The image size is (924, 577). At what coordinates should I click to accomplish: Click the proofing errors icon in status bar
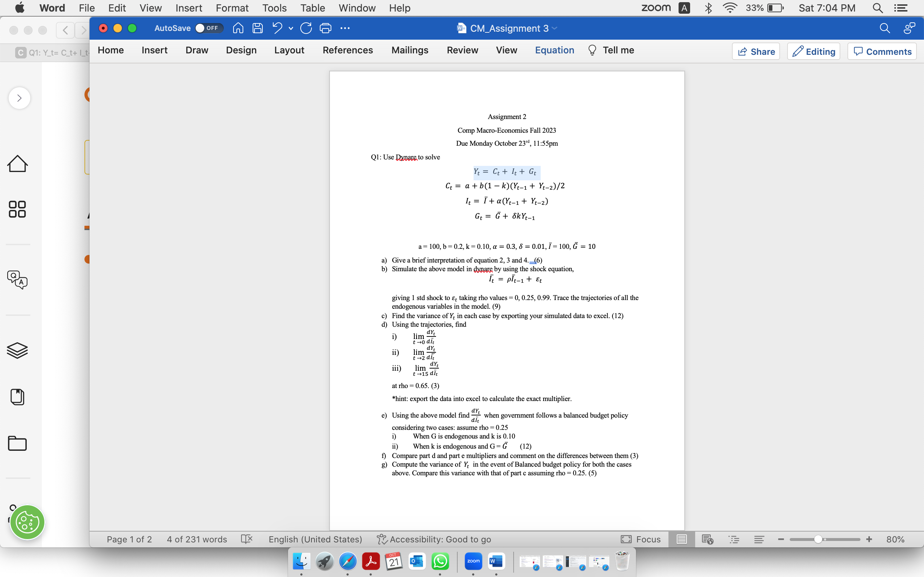click(246, 539)
